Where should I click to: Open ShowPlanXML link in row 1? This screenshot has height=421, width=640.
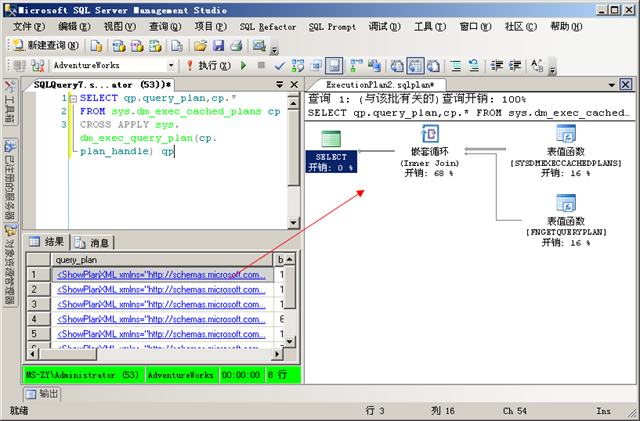162,275
